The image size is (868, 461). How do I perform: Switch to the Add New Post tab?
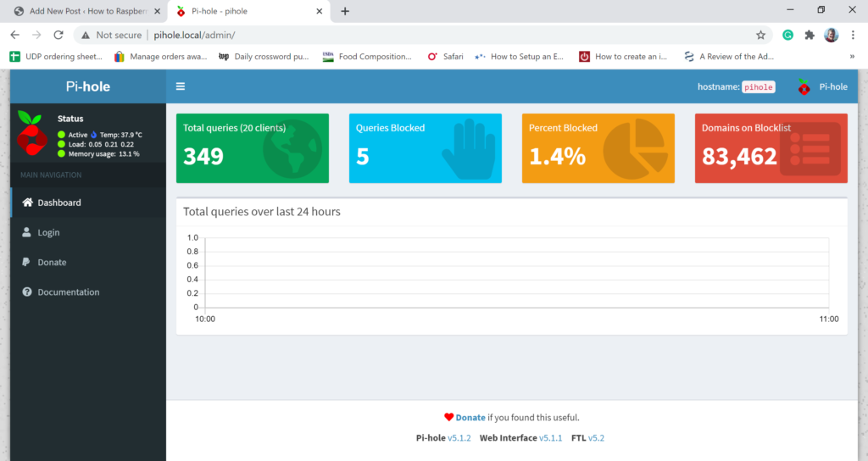pos(87,11)
